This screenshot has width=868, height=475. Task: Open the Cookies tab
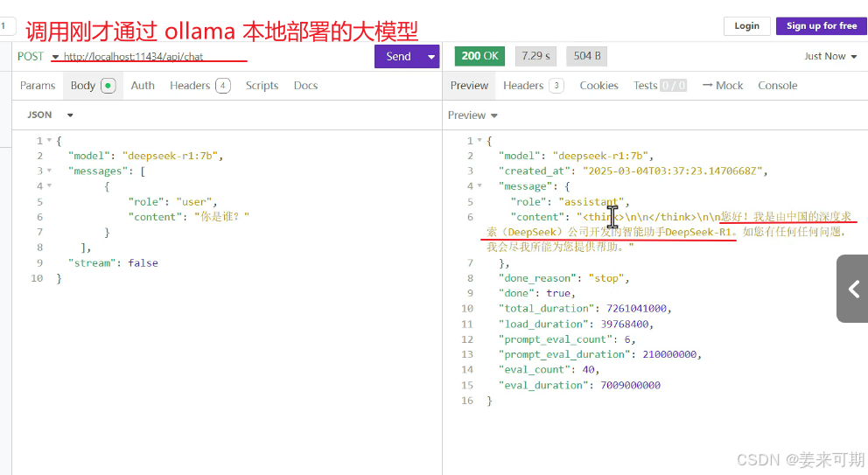click(599, 86)
